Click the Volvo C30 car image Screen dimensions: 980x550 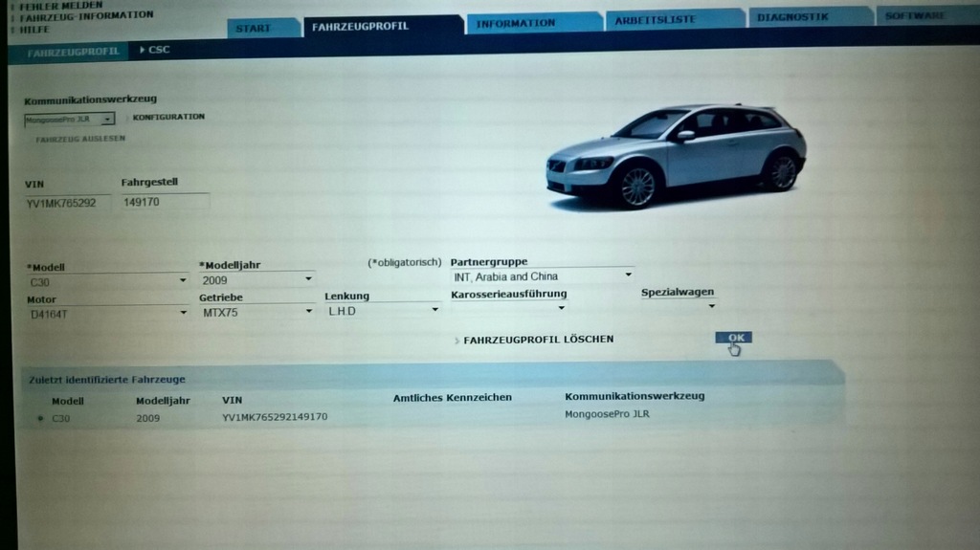[x=676, y=156]
